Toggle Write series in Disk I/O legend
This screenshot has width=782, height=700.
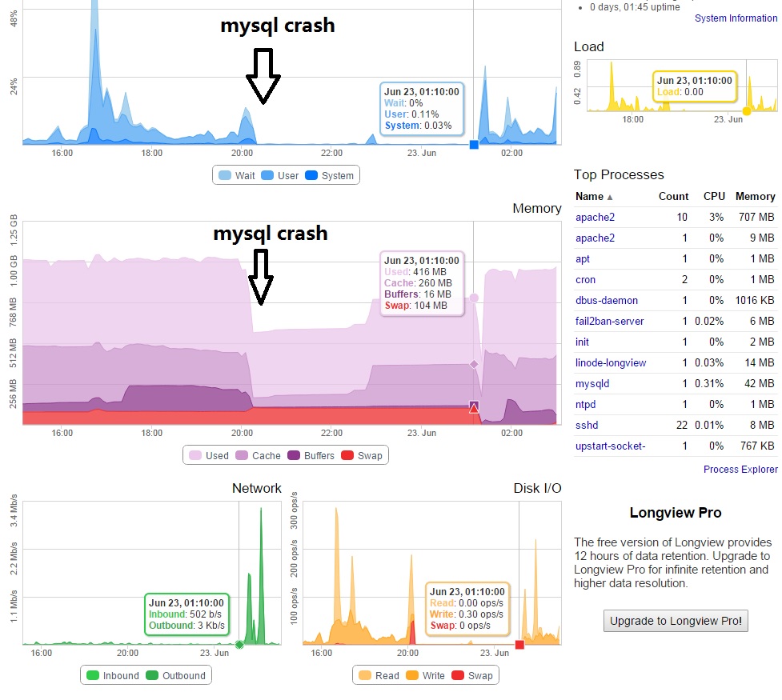pos(425,675)
